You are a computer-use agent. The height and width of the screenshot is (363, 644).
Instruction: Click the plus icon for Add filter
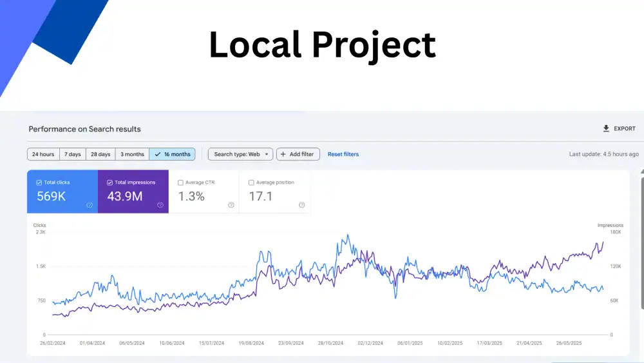tap(283, 155)
